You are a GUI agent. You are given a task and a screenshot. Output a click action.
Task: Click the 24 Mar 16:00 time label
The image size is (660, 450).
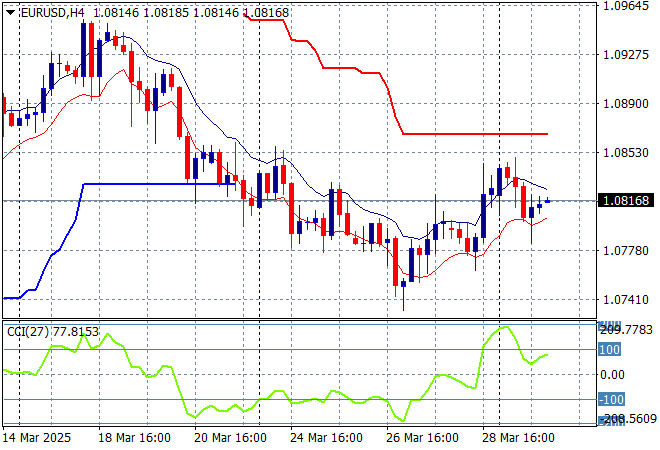tap(326, 438)
